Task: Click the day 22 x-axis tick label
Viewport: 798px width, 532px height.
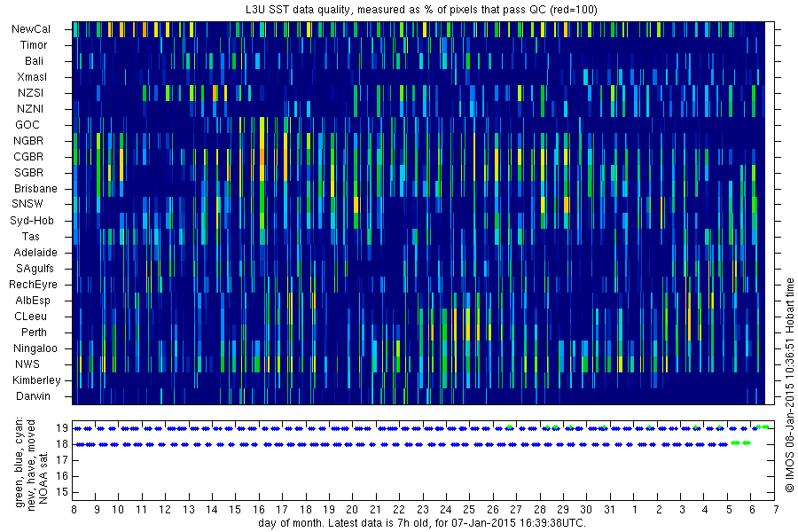Action: click(399, 510)
